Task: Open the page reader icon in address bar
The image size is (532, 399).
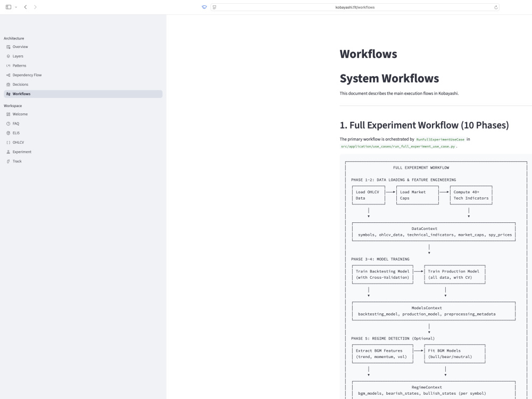Action: click(x=214, y=7)
